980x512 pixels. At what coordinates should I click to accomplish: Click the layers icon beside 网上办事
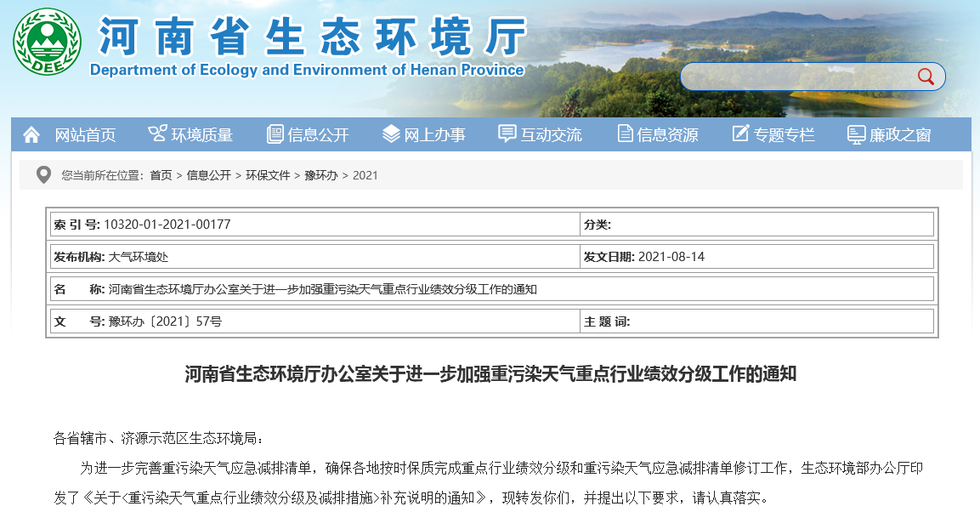point(391,134)
